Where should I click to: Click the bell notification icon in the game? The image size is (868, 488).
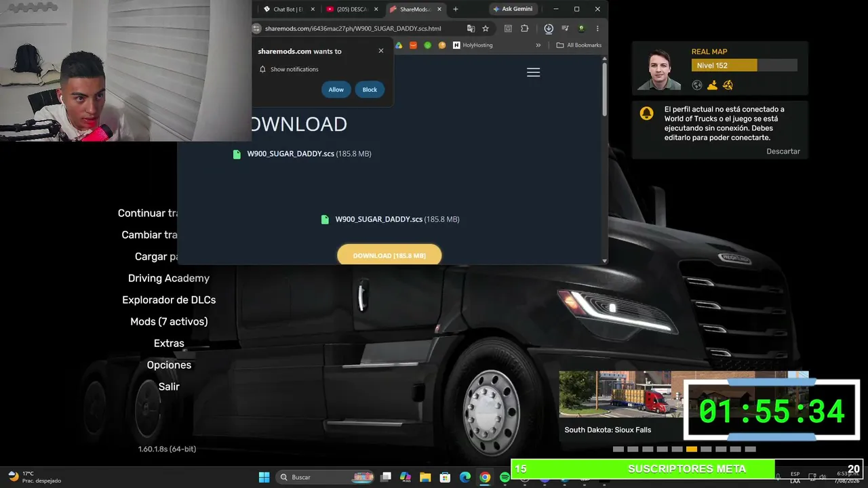pos(647,114)
